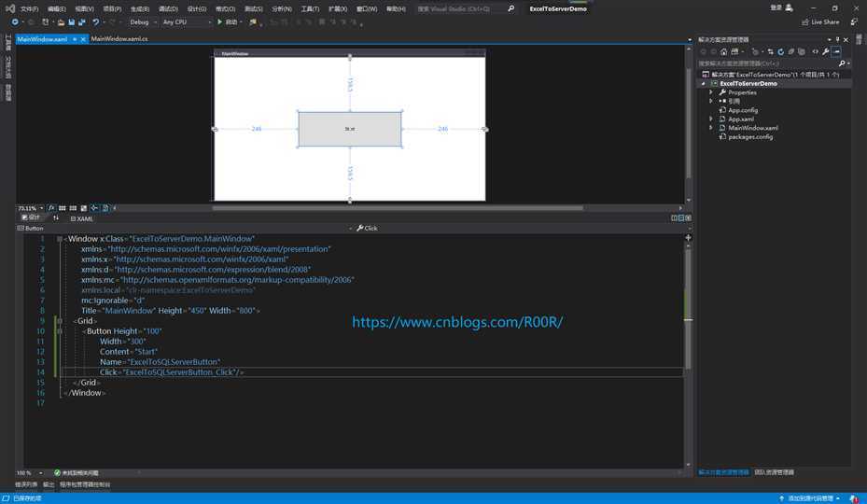This screenshot has width=867, height=504.
Task: Toggle snap to gridlines icon
Action: click(73, 208)
